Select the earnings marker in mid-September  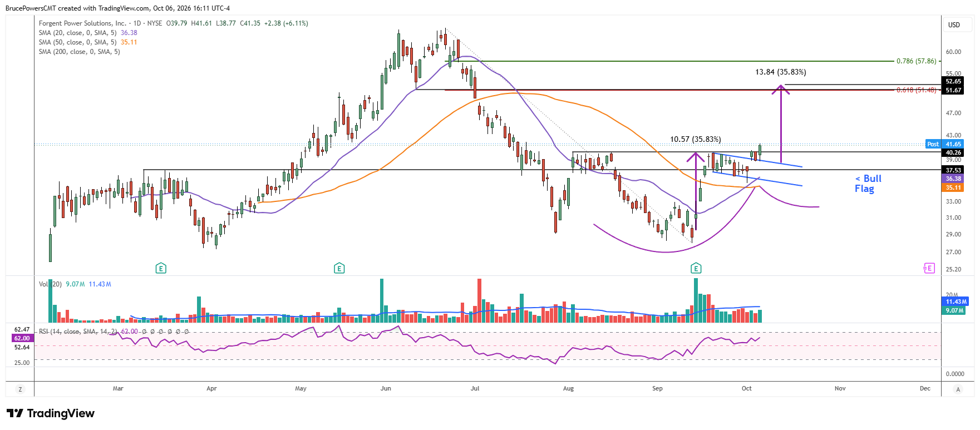click(x=696, y=269)
